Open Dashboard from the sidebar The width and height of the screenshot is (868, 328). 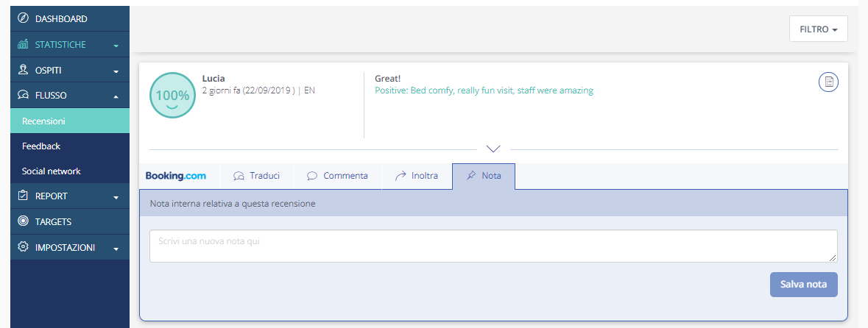click(70, 19)
